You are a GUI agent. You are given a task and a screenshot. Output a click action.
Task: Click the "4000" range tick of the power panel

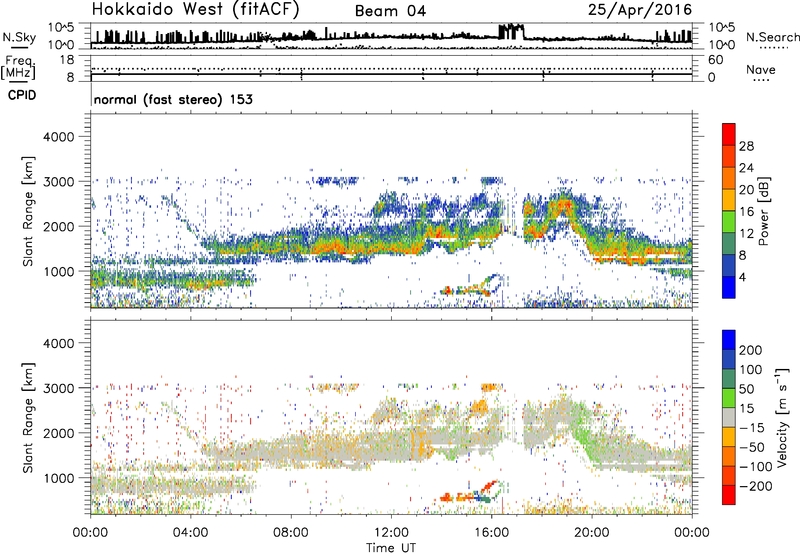[58, 137]
